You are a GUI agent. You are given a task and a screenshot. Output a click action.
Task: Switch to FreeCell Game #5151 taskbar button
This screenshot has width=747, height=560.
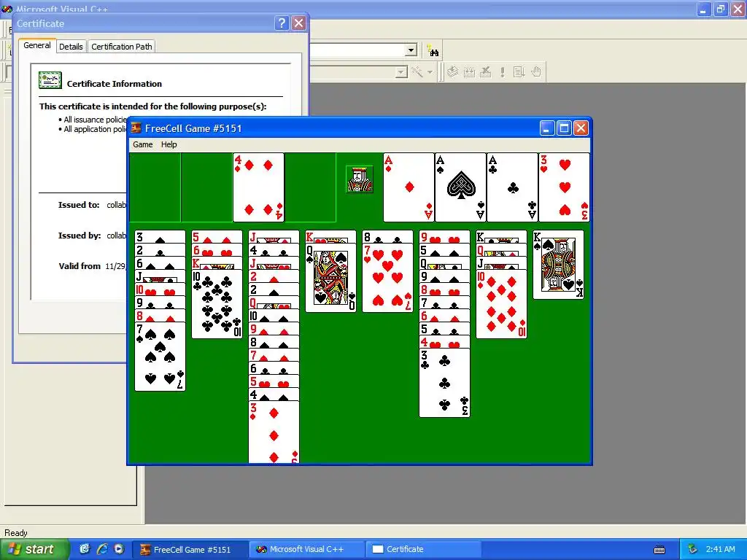(x=190, y=550)
